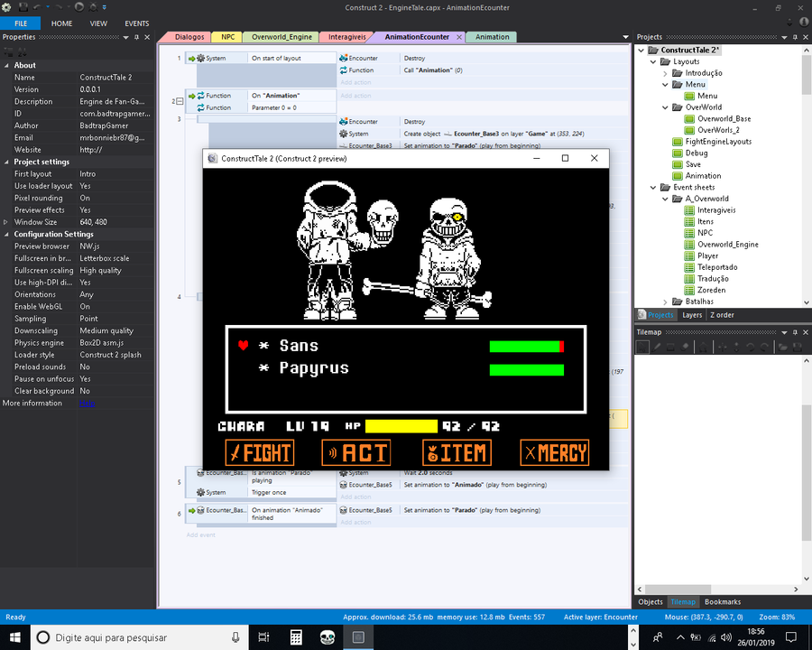Close the Properties panel
The image size is (812, 650).
click(x=147, y=37)
